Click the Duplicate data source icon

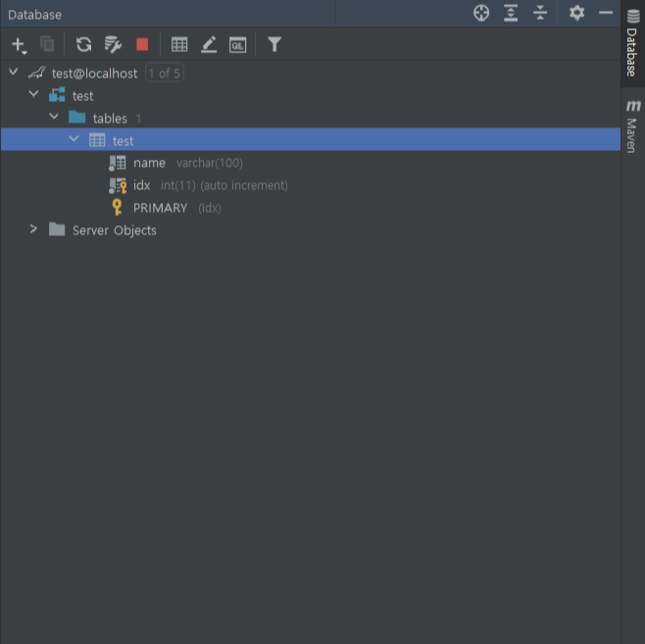(47, 44)
